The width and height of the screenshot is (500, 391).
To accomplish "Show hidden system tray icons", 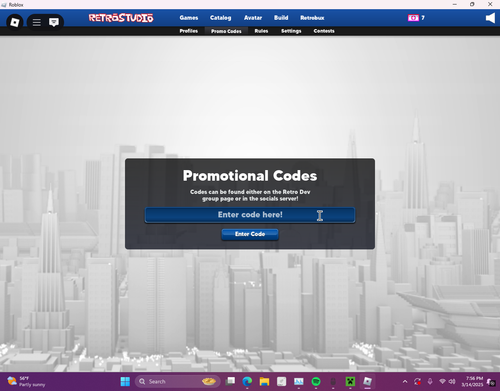I will coord(405,381).
